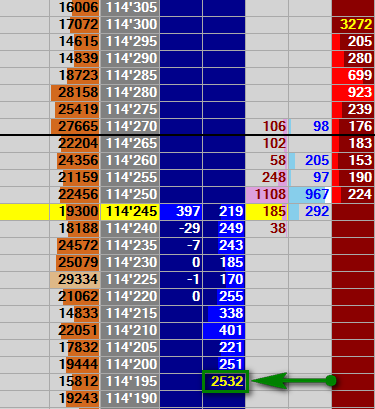The height and width of the screenshot is (409, 375).
Task: Click bid size 221 at 114'205
Action: 224,347
